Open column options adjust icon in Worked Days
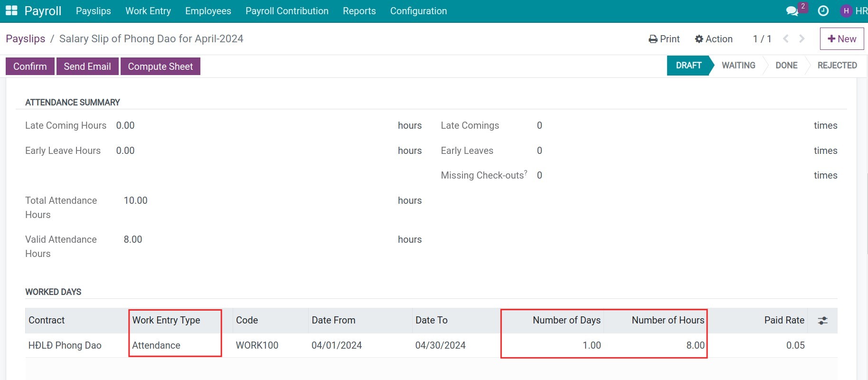 click(x=823, y=321)
